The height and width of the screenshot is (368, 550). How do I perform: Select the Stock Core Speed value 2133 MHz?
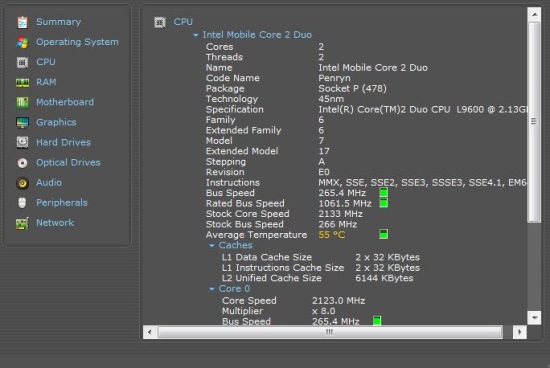(x=340, y=214)
